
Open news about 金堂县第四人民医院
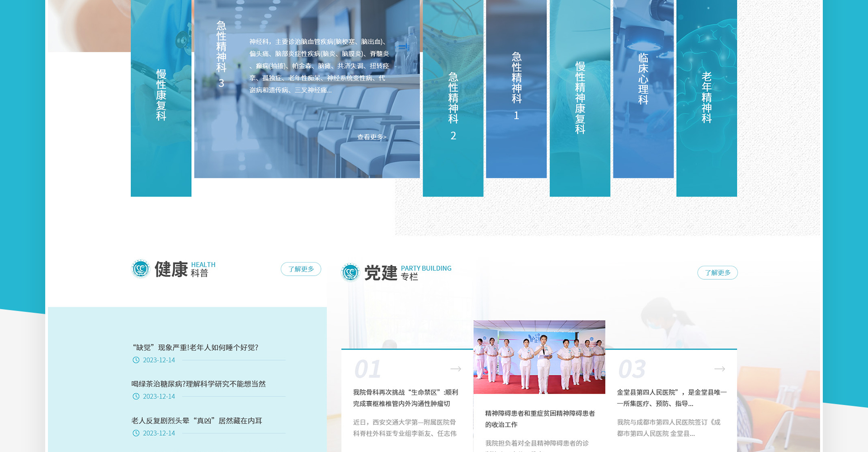671,398
